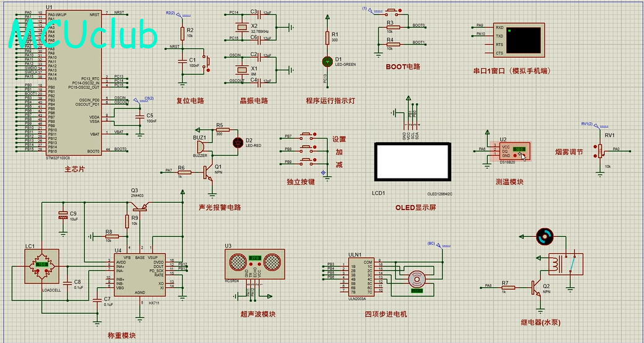
Task: Push the reset button beside C1
Action: [207, 61]
